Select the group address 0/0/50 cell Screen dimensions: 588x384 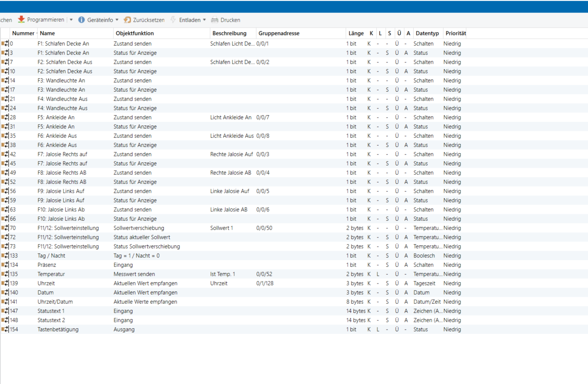[264, 228]
